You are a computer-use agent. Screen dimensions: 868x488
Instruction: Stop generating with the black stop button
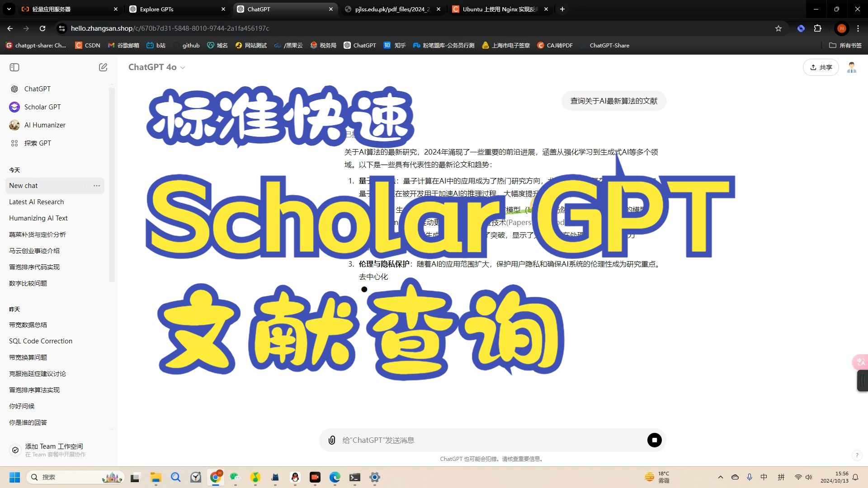654,440
